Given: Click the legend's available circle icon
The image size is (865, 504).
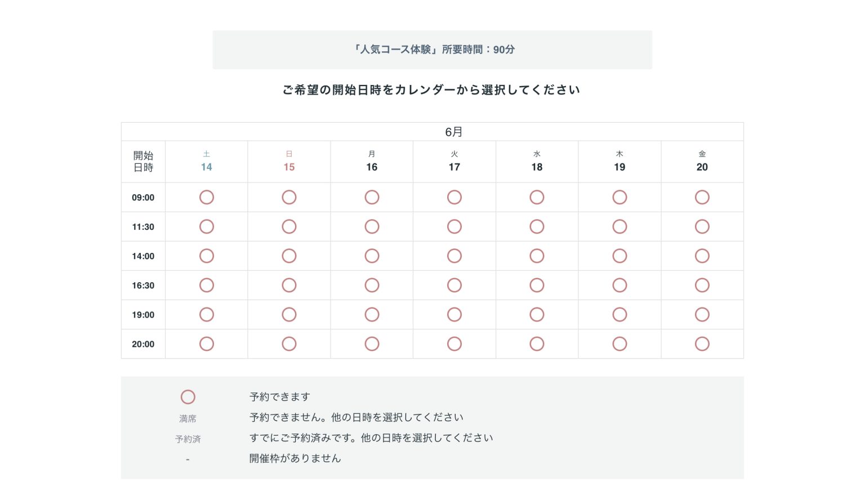Looking at the screenshot, I should 188,397.
